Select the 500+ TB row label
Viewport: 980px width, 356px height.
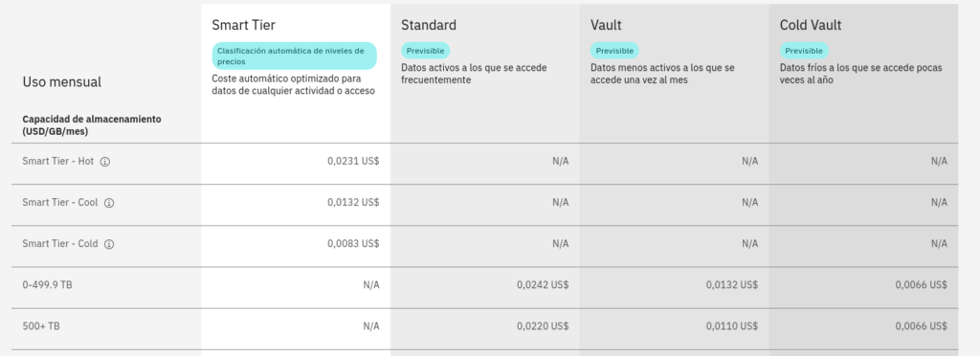point(41,326)
